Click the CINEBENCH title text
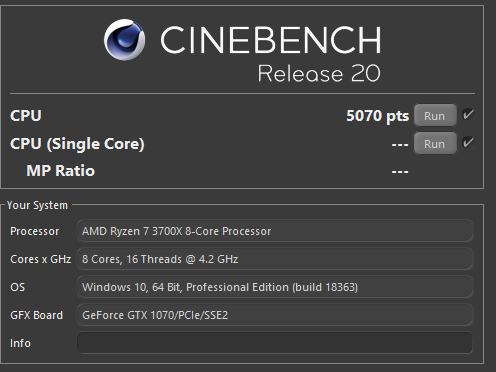The height and width of the screenshot is (372, 496). [x=271, y=40]
